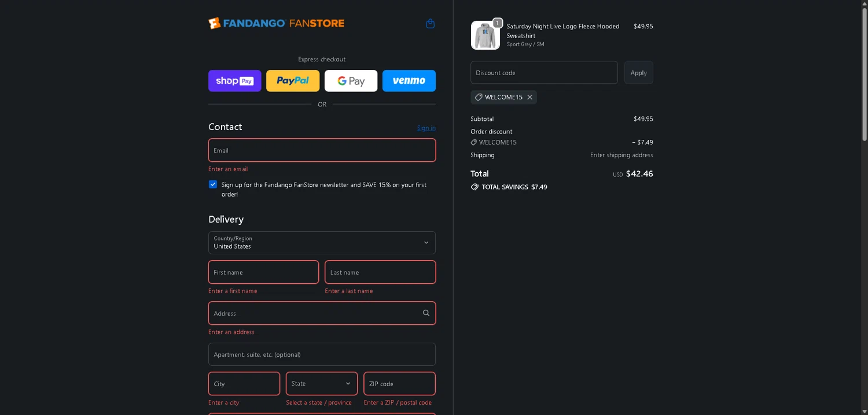Click the Fandango FanStore logo
The height and width of the screenshot is (415, 868).
(276, 23)
